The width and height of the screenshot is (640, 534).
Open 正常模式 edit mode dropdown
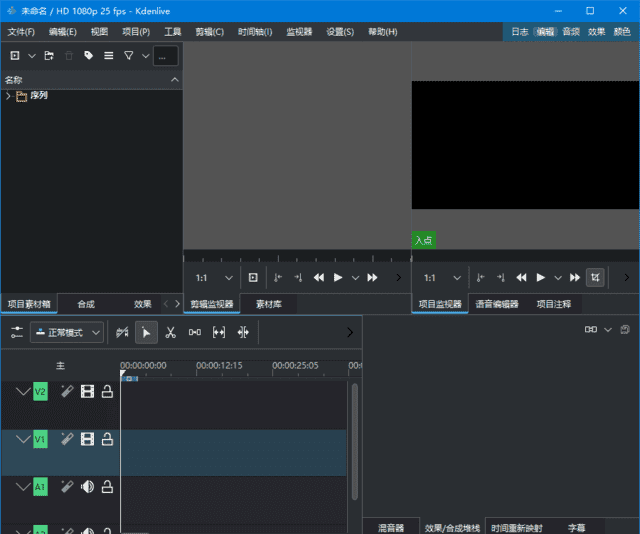click(67, 333)
